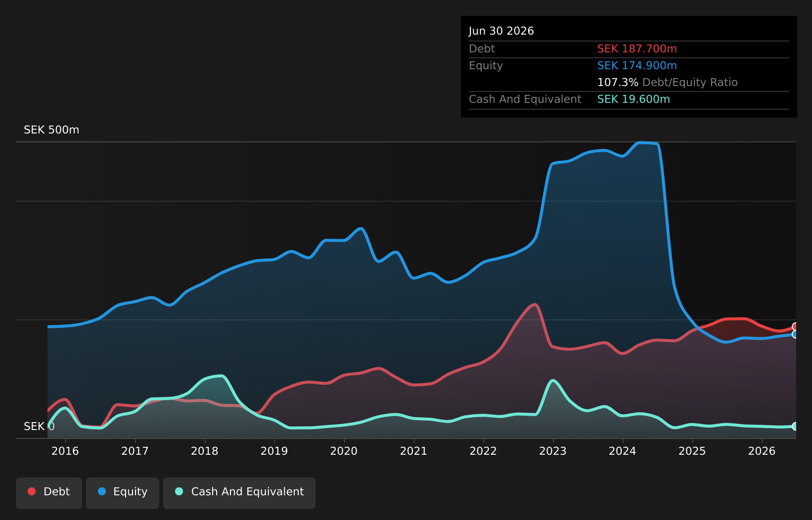Click the Debt row label in tooltip

[x=482, y=49]
